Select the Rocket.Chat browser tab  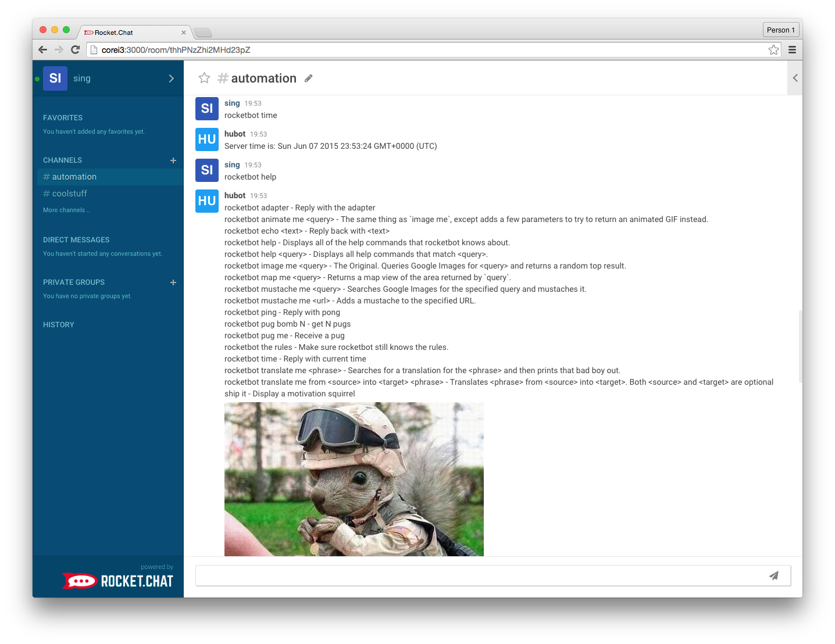click(134, 33)
